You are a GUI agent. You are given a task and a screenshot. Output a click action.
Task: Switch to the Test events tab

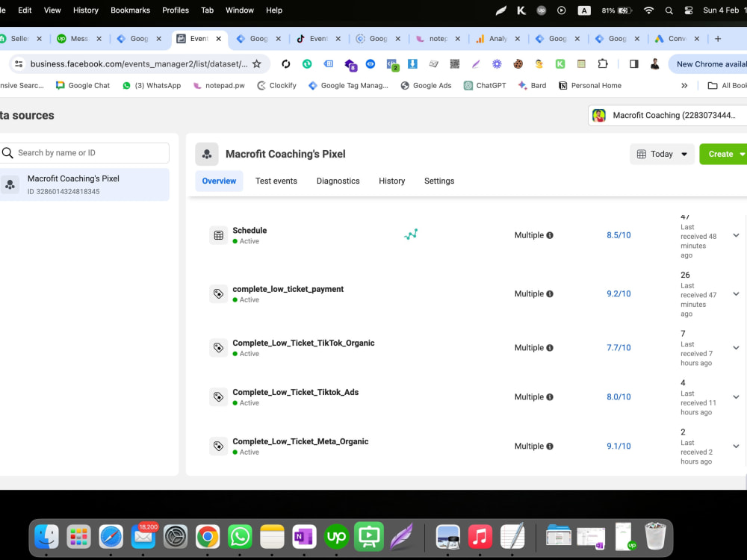click(276, 181)
